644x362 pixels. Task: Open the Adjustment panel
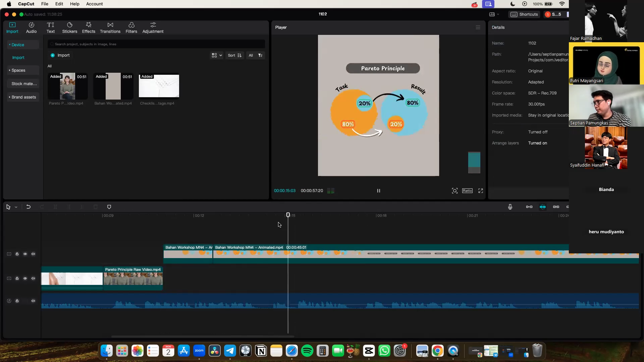(153, 27)
